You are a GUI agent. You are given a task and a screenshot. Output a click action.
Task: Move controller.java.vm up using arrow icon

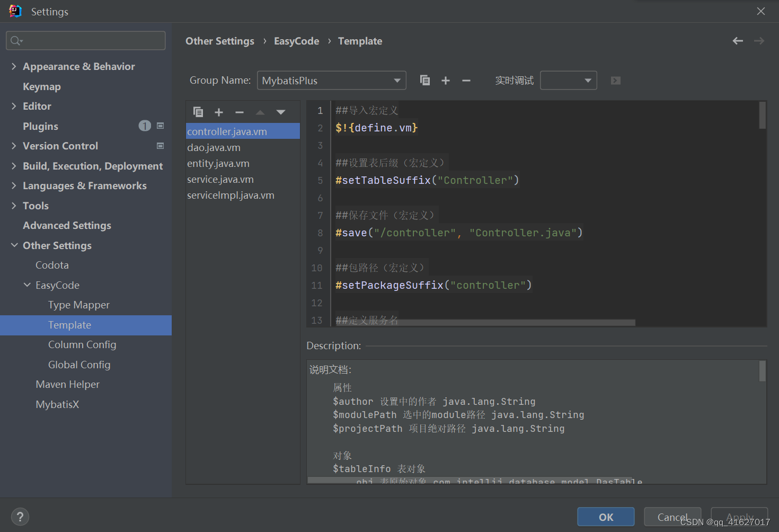[260, 112]
